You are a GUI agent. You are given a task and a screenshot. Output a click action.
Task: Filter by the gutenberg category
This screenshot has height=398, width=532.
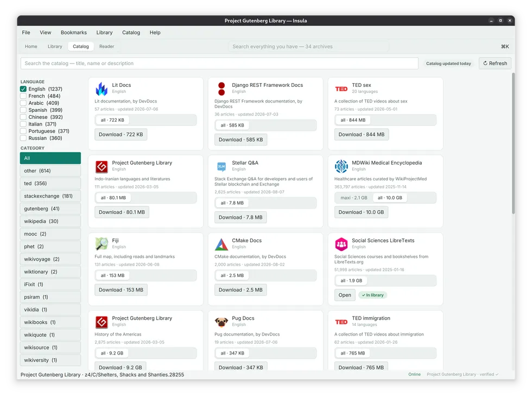coord(50,209)
